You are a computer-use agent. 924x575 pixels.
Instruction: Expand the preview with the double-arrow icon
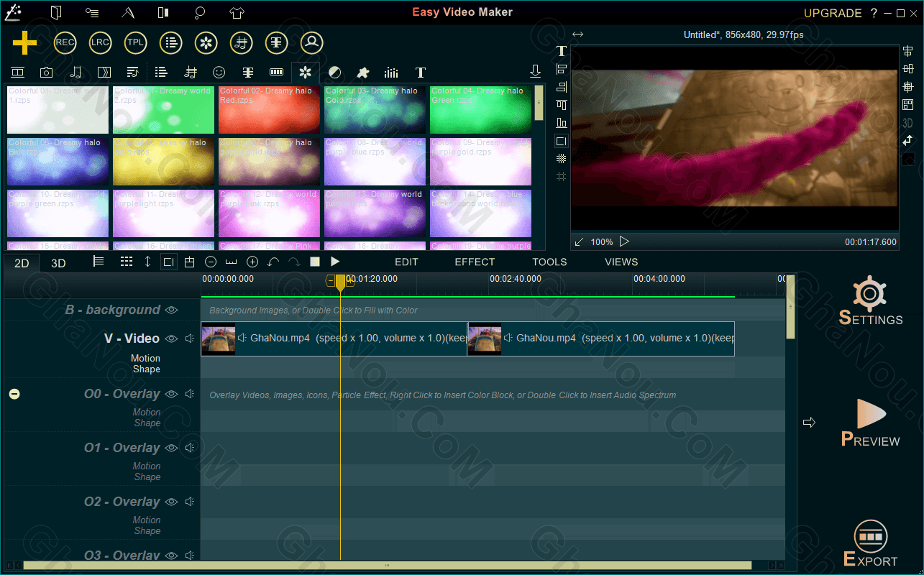[577, 34]
